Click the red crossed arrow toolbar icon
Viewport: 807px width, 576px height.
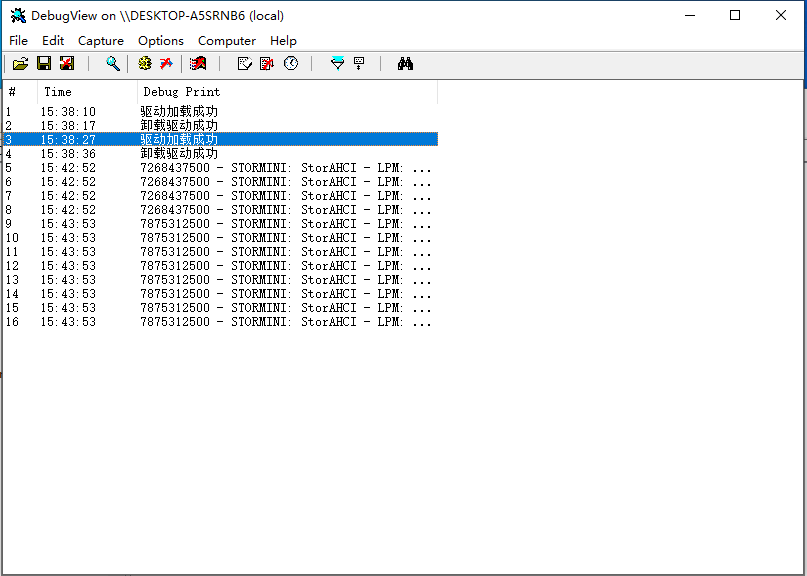click(x=166, y=63)
